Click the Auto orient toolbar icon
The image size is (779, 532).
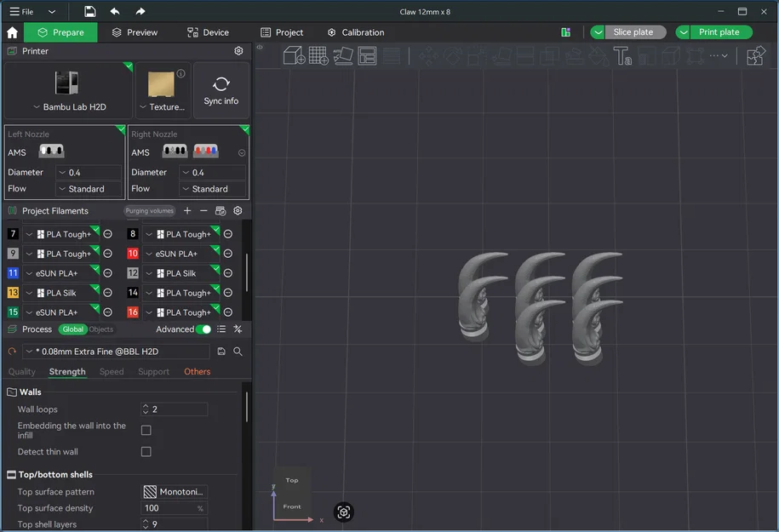343,55
